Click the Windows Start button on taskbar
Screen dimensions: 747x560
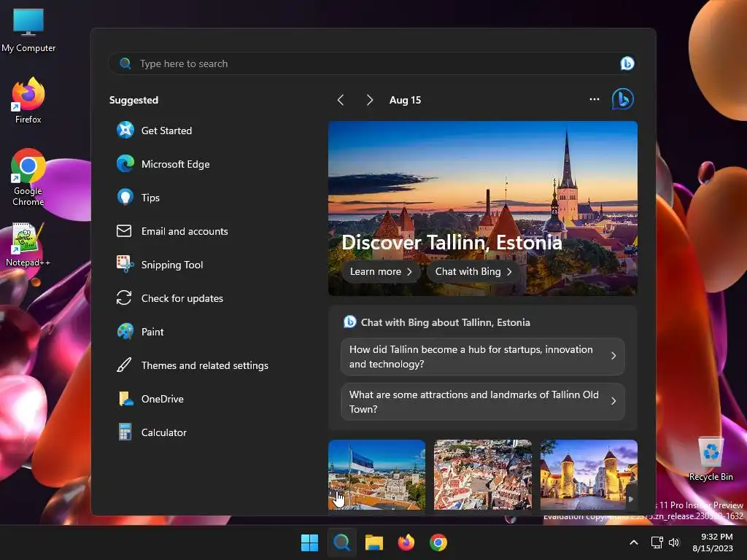point(309,542)
